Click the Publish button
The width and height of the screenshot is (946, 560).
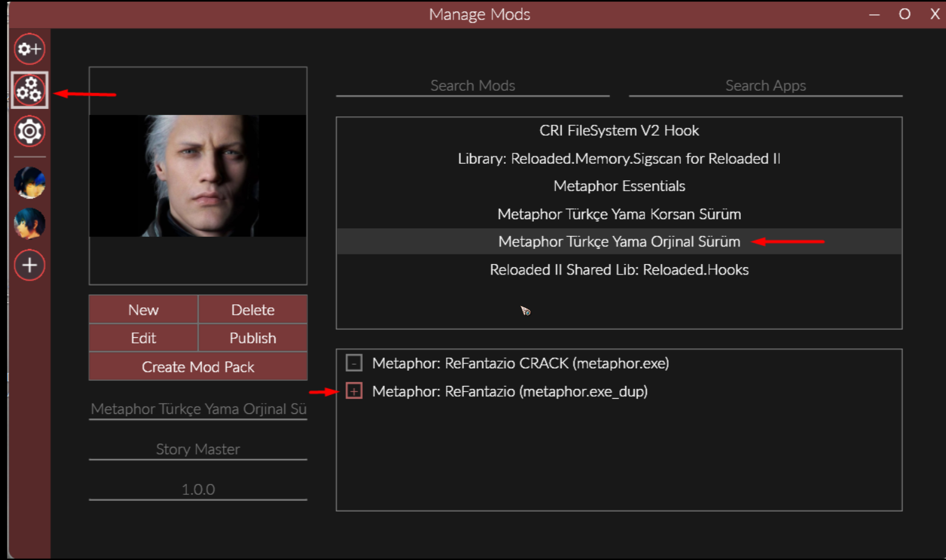coord(253,338)
